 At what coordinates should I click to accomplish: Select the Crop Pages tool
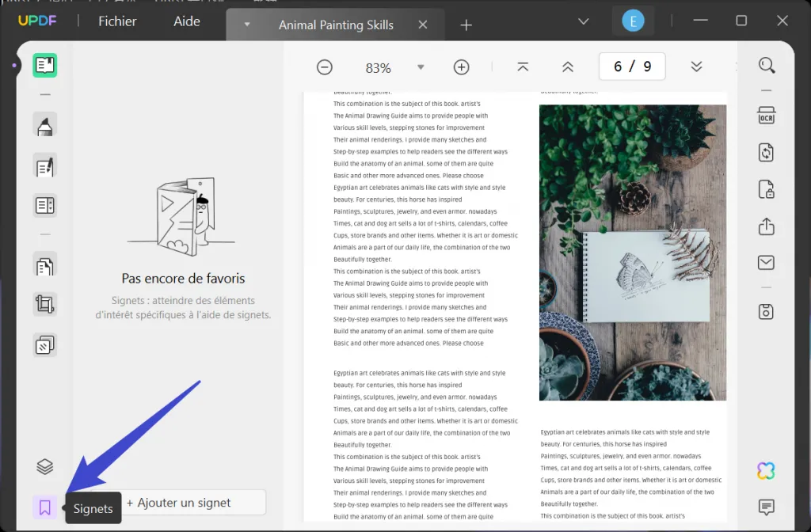[45, 304]
